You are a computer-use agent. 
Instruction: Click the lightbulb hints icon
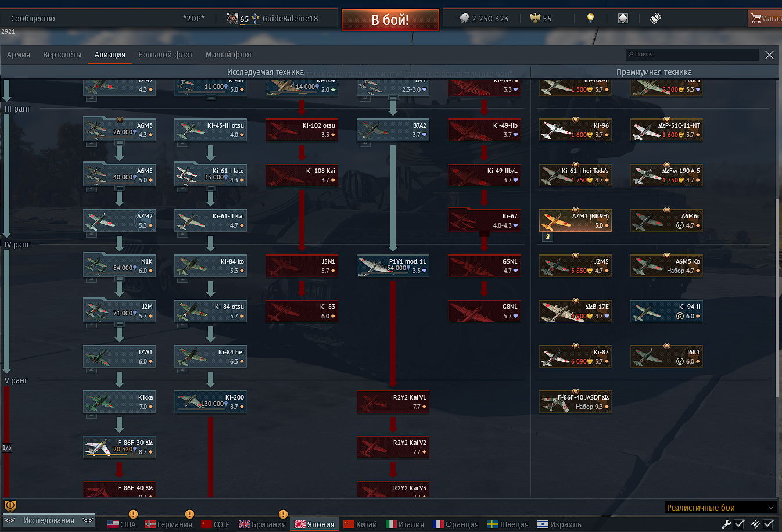[x=590, y=18]
